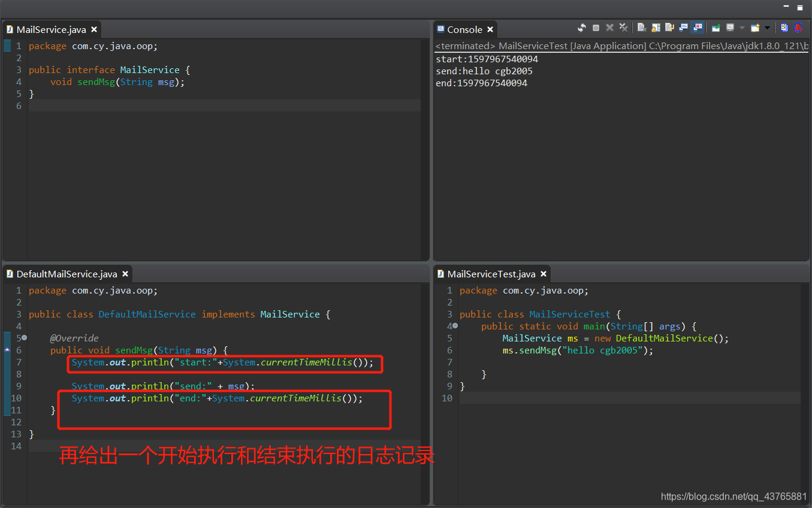The width and height of the screenshot is (812, 508).
Task: Click 'public class DefaultMailService implements MailService' line
Action: click(x=179, y=314)
